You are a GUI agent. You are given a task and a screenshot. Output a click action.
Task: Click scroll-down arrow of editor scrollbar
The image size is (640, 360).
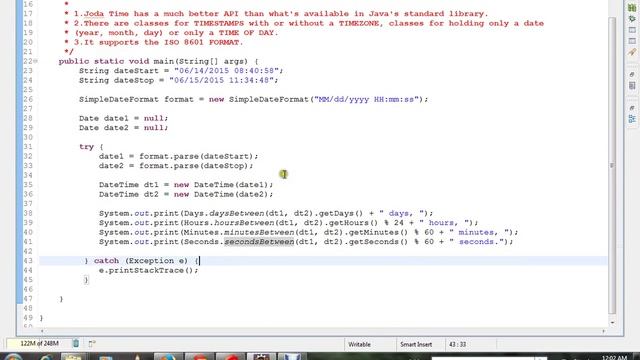[x=612, y=322]
